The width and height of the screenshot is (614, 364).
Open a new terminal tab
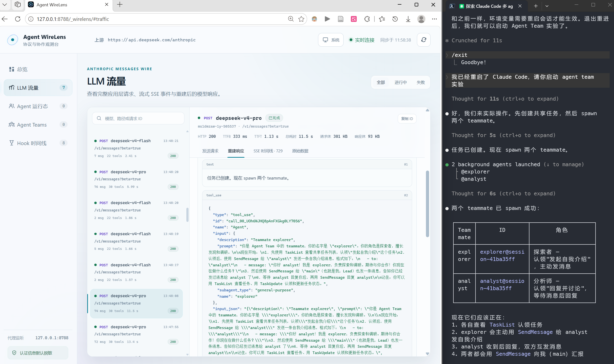tap(536, 6)
